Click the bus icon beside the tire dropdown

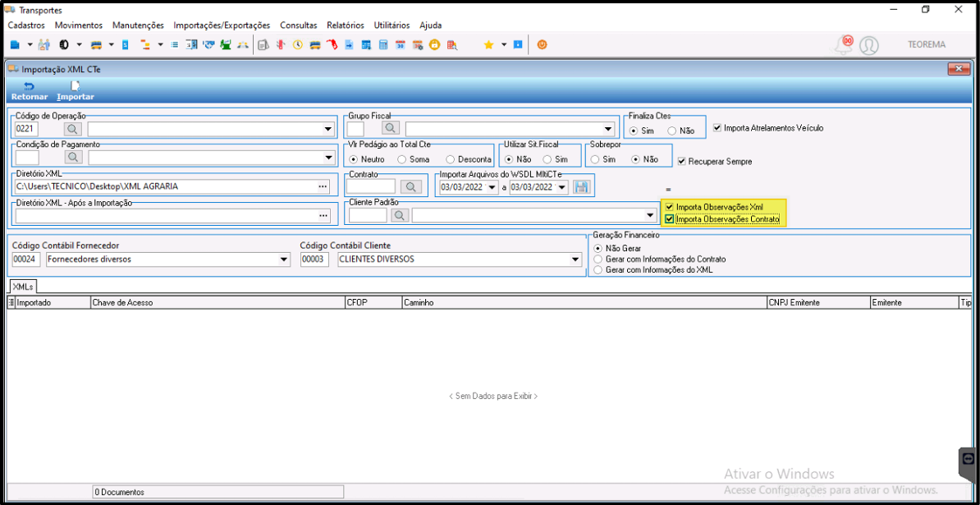click(96, 45)
